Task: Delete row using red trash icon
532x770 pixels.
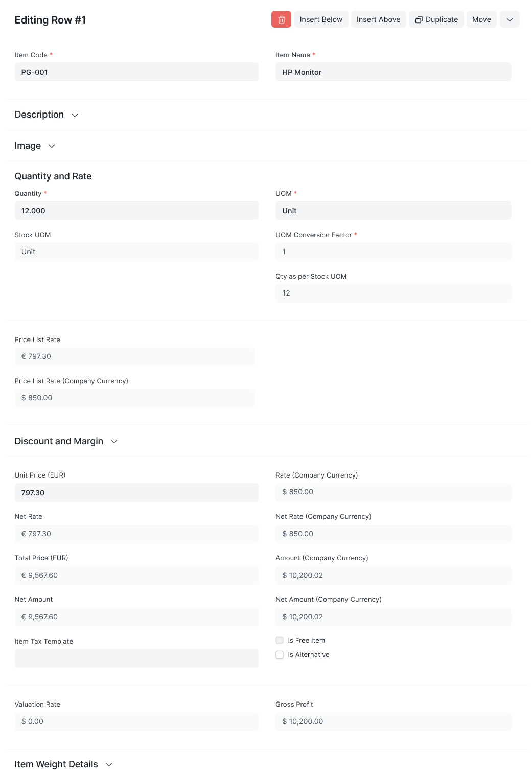Action: [x=281, y=19]
